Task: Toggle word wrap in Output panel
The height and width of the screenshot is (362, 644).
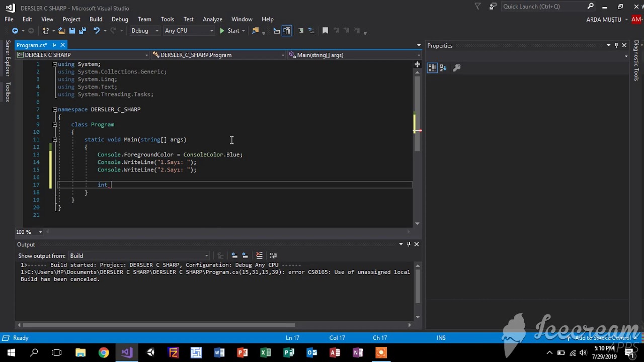Action: pos(273,255)
